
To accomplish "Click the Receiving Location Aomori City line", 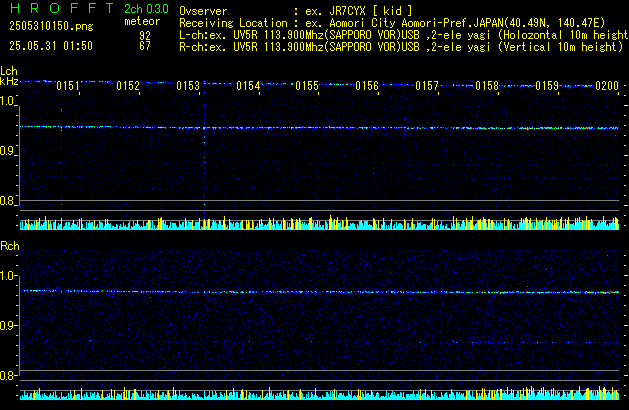I will coord(392,23).
